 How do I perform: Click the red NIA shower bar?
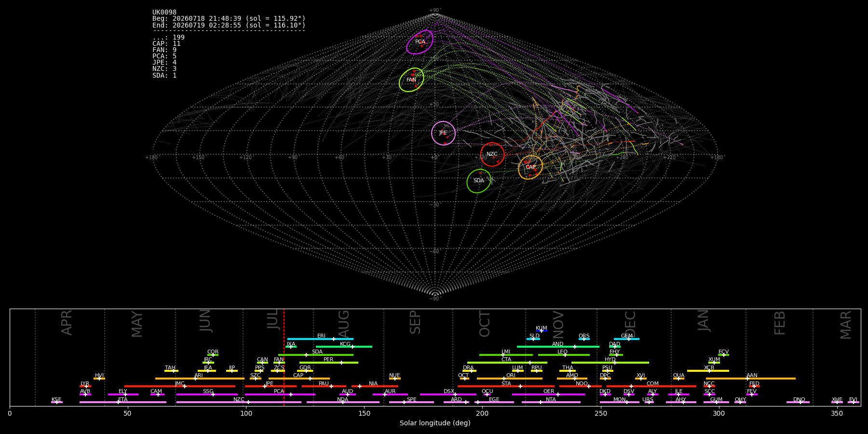[x=375, y=386]
